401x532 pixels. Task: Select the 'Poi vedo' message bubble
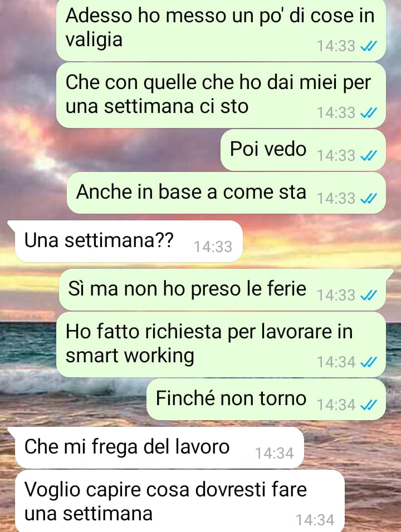(303, 150)
